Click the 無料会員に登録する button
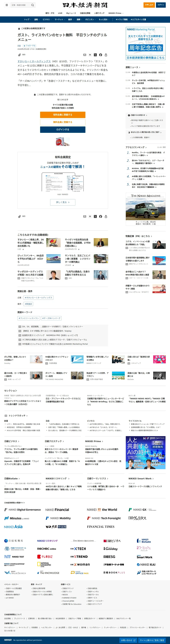 63,122
